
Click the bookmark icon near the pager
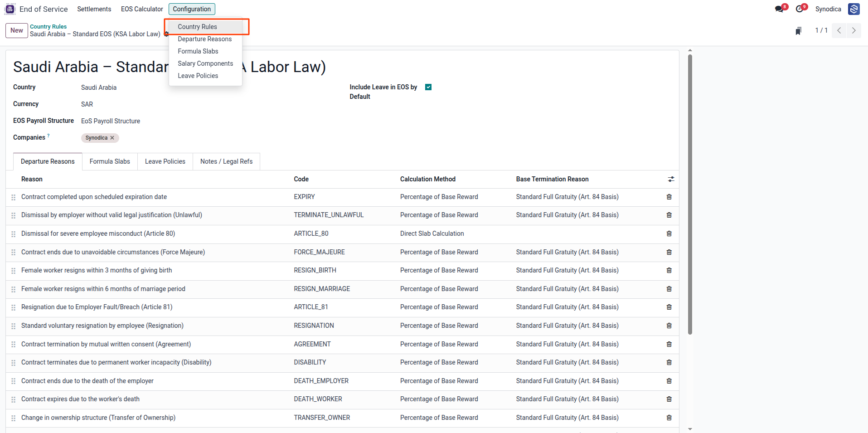pos(799,31)
